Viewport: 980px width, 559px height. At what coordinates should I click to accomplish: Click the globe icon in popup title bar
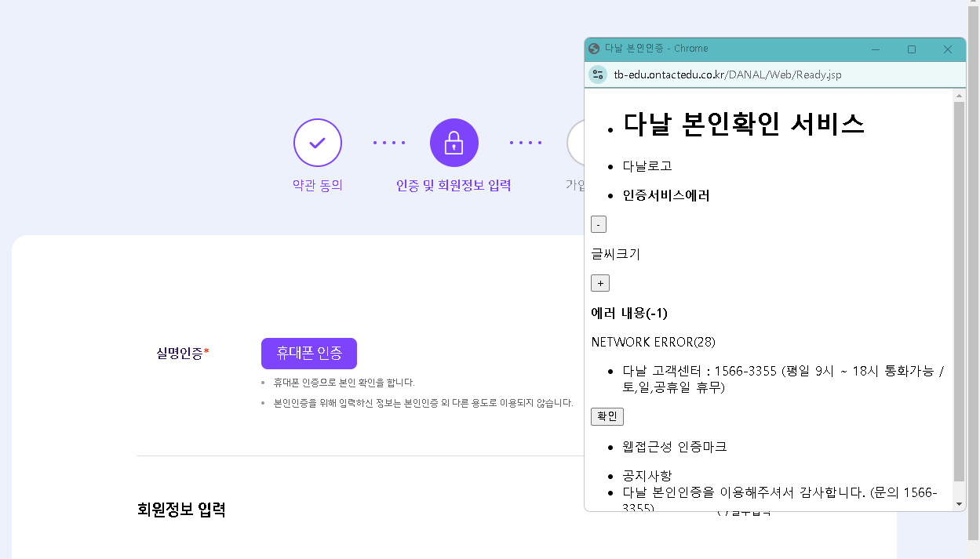pos(594,49)
